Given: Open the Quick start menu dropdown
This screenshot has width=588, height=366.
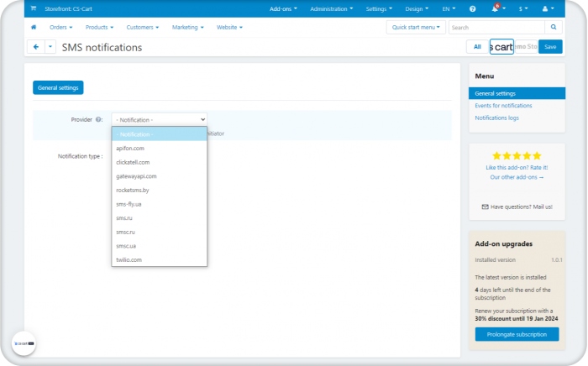Looking at the screenshot, I should [416, 28].
